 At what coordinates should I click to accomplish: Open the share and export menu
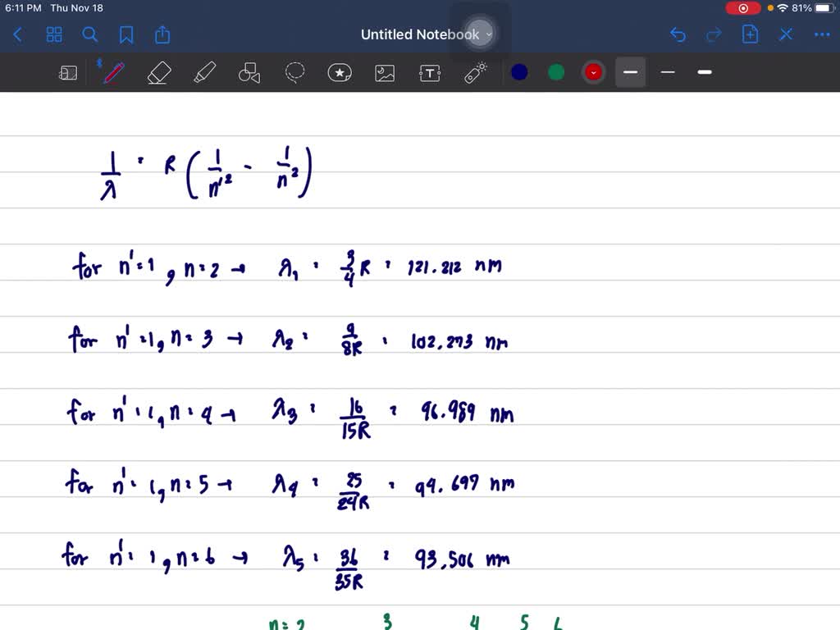click(x=162, y=34)
